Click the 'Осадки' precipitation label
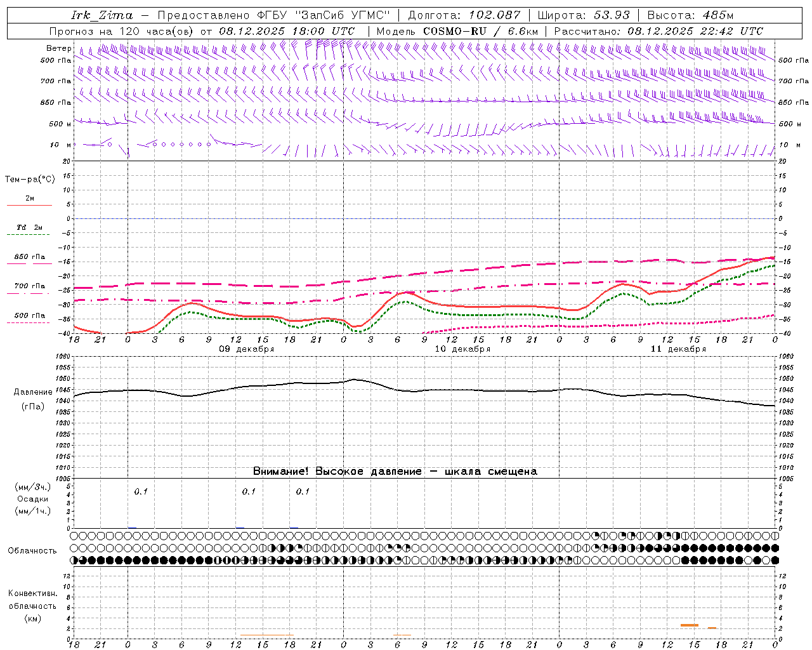Screen dimensions: 812x650 pyautogui.click(x=33, y=499)
